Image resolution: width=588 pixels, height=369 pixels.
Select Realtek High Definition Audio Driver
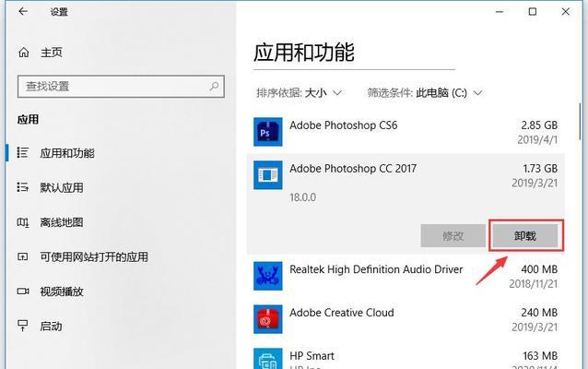(x=406, y=276)
